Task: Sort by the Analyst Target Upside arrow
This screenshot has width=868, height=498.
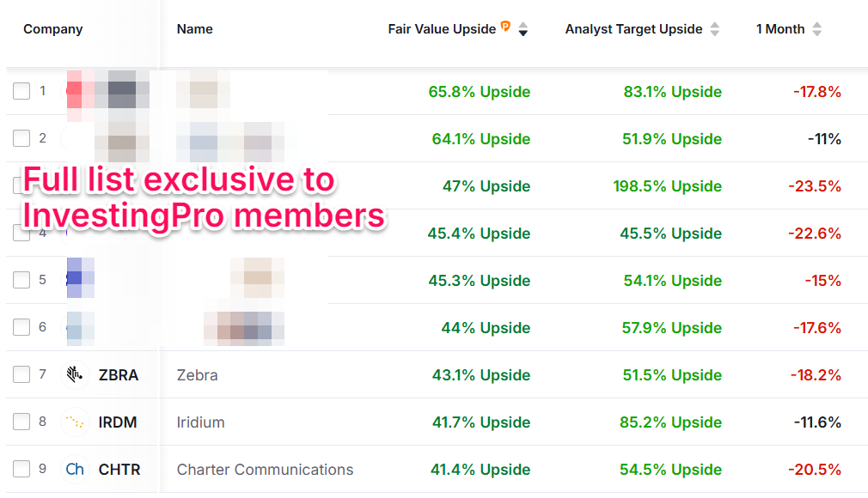Action: 715,29
